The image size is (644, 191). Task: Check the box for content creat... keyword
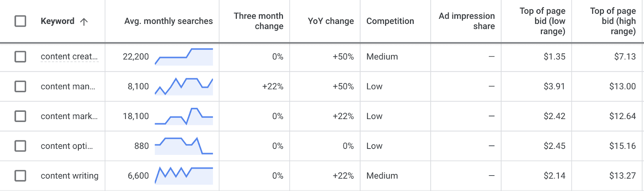pyautogui.click(x=21, y=57)
